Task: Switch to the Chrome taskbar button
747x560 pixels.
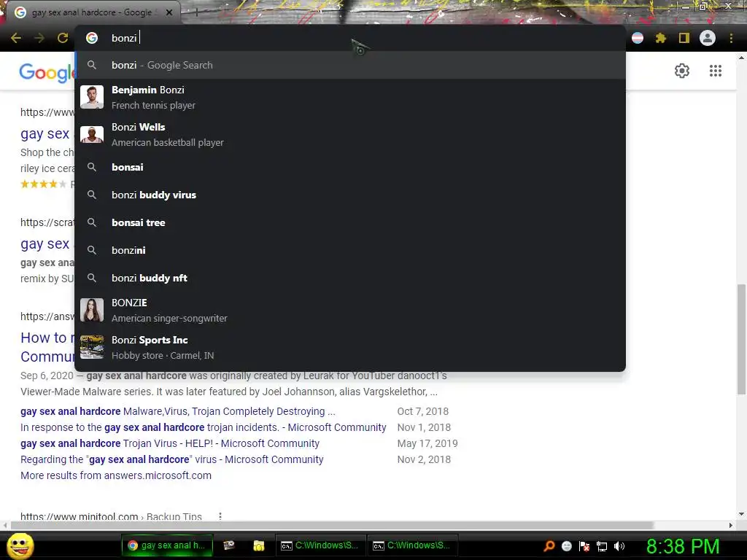Action: (167, 545)
